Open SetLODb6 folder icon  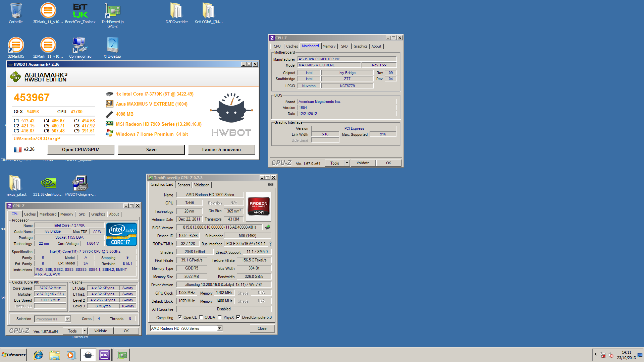(209, 13)
